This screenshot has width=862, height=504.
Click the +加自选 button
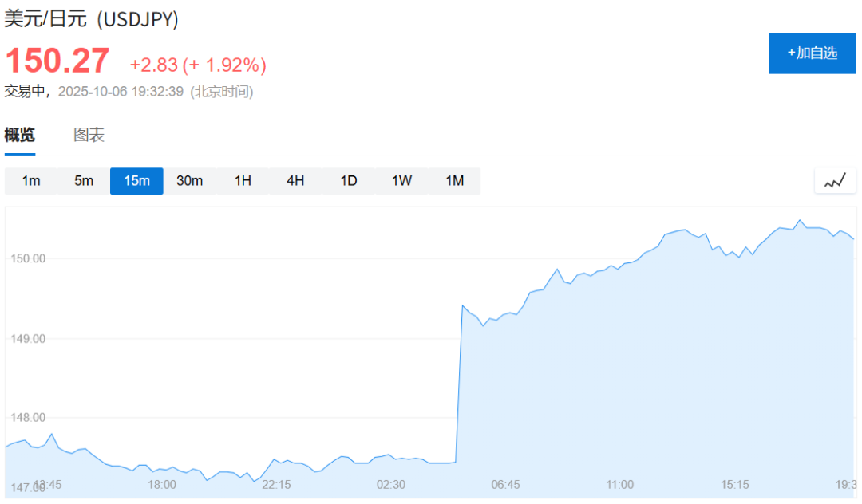[812, 53]
